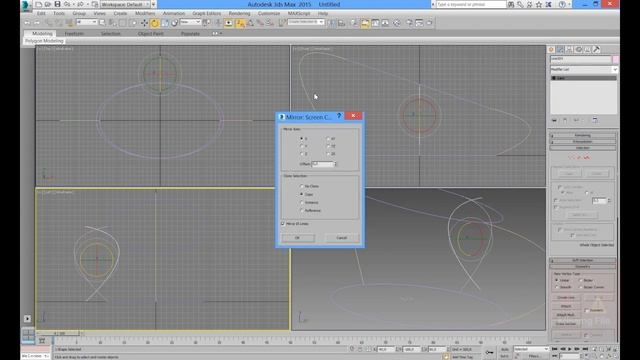Choose the Instance clone option

[302, 202]
